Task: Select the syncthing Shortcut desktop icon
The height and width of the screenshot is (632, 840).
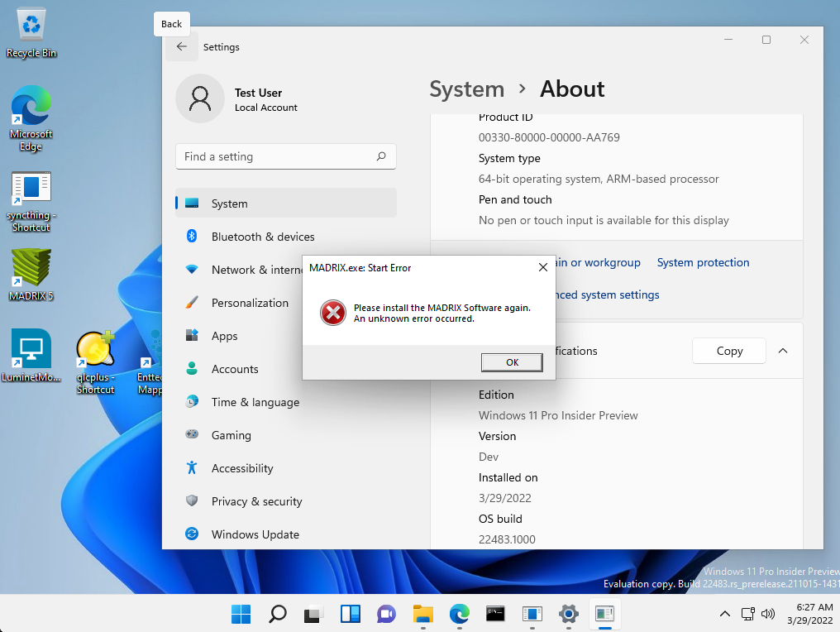Action: [31, 202]
